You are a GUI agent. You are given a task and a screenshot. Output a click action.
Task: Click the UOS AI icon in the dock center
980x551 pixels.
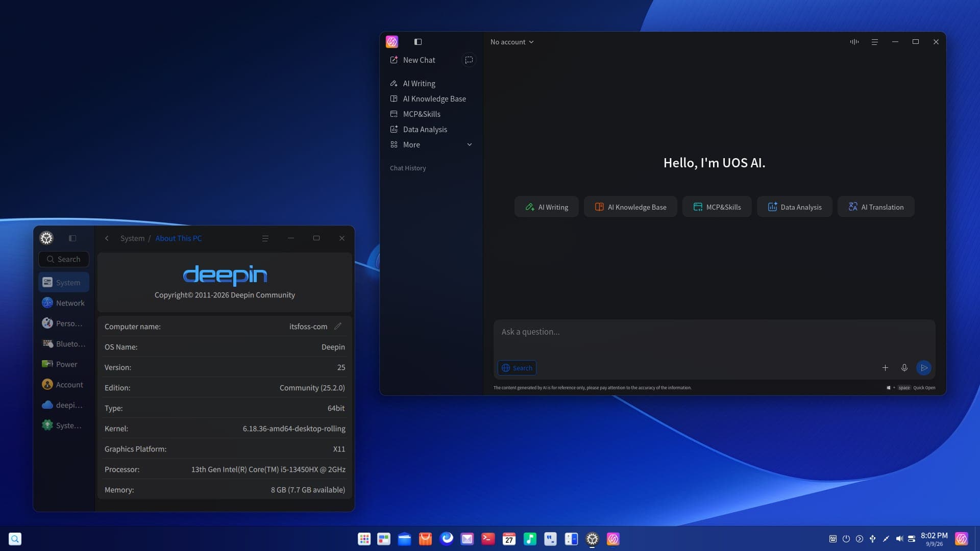coord(613,539)
